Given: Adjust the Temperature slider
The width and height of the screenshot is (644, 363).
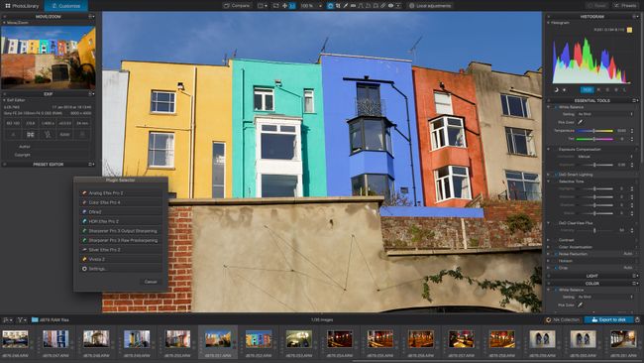Looking at the screenshot, I should 594,131.
